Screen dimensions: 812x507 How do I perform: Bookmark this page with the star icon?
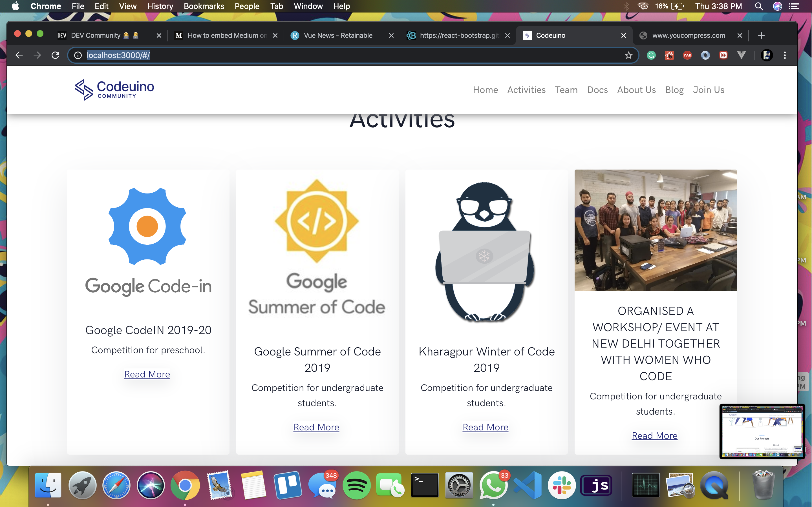coord(628,55)
